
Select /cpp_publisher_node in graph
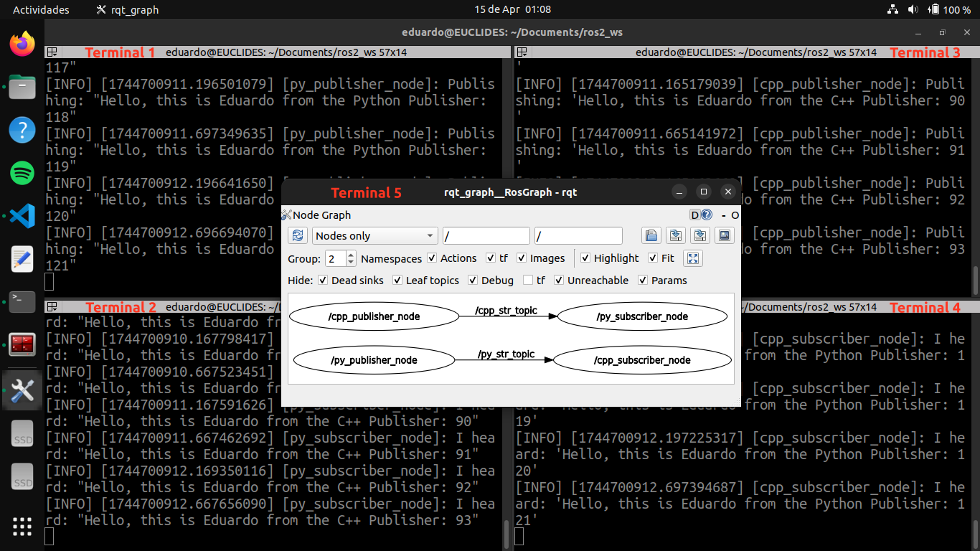[374, 316]
